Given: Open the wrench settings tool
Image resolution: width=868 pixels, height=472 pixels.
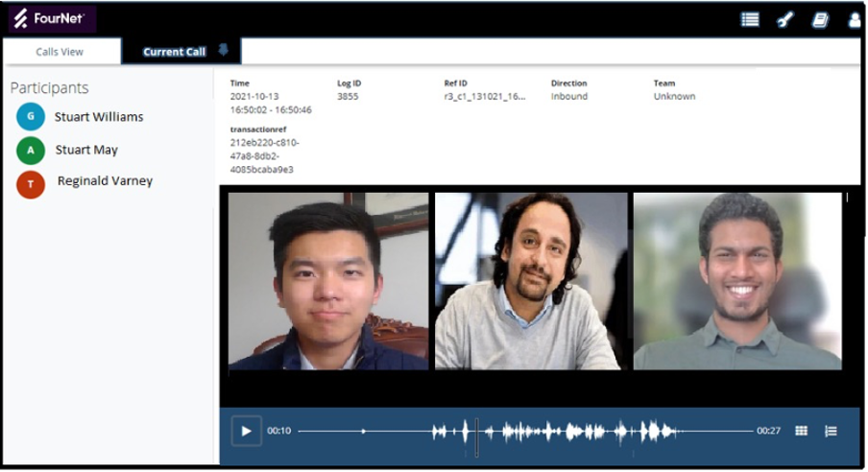Looking at the screenshot, I should pos(784,19).
